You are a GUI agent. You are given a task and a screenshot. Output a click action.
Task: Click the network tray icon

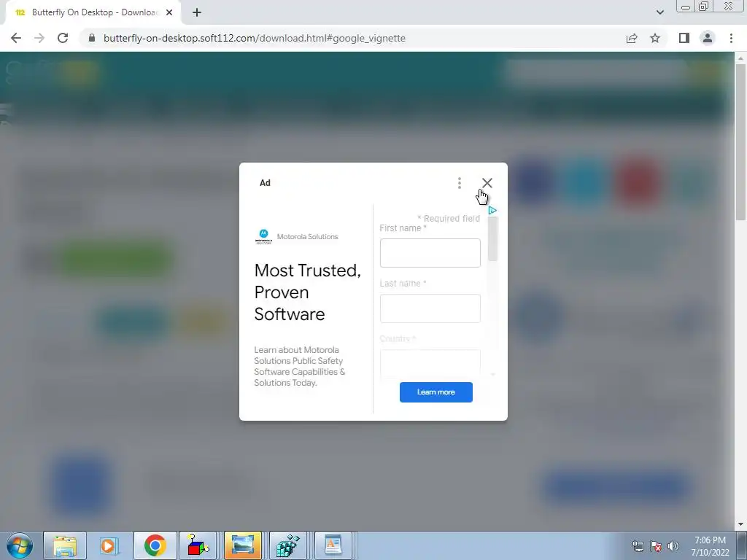point(638,545)
